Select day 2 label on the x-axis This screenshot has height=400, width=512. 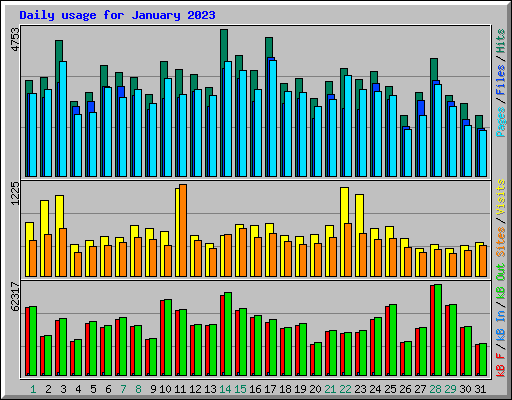tap(48, 389)
